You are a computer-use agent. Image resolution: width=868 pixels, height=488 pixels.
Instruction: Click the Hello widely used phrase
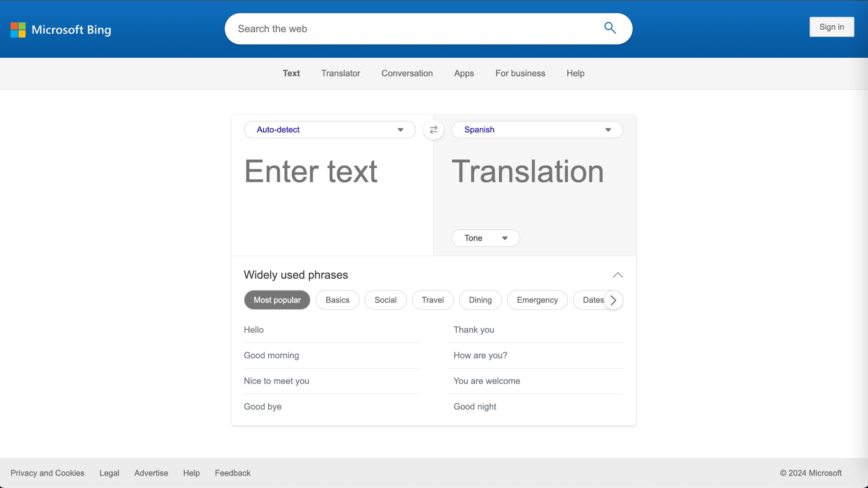[253, 330]
